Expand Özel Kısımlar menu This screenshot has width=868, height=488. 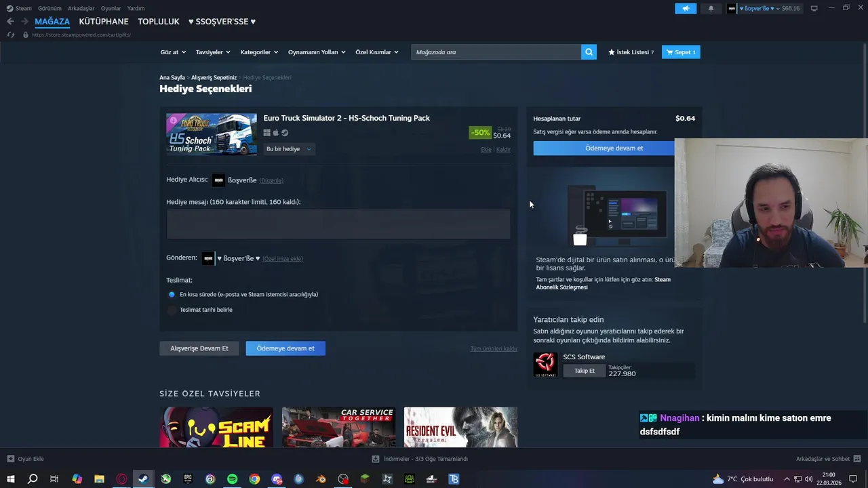tap(377, 52)
